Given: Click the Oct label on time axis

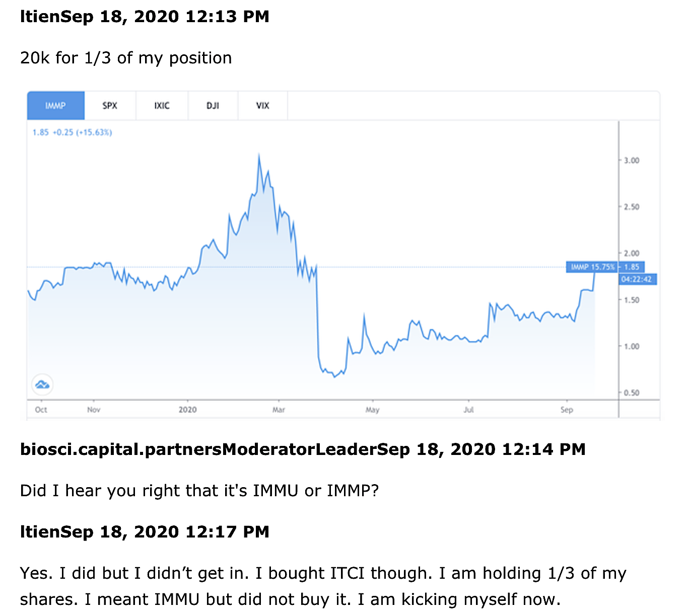Looking at the screenshot, I should 41,410.
